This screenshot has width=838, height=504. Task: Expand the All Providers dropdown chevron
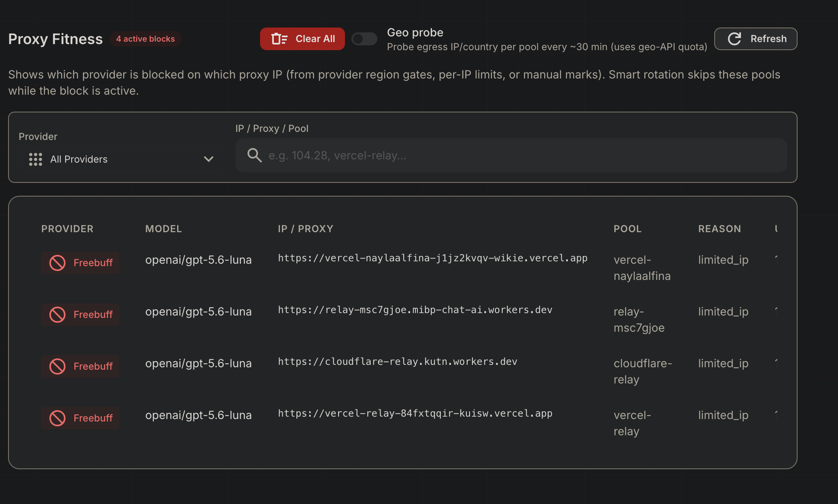[x=209, y=159]
